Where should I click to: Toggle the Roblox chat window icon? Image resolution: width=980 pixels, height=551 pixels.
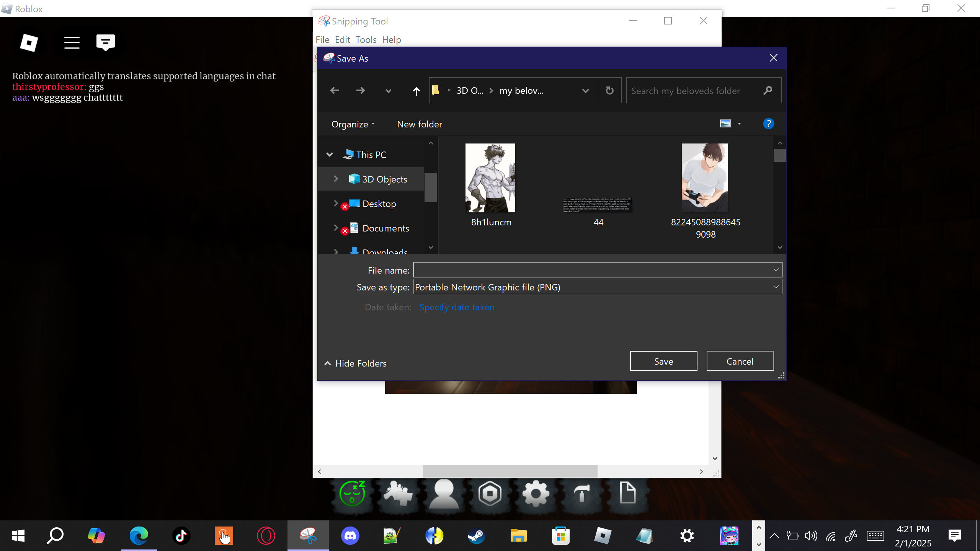(x=106, y=42)
